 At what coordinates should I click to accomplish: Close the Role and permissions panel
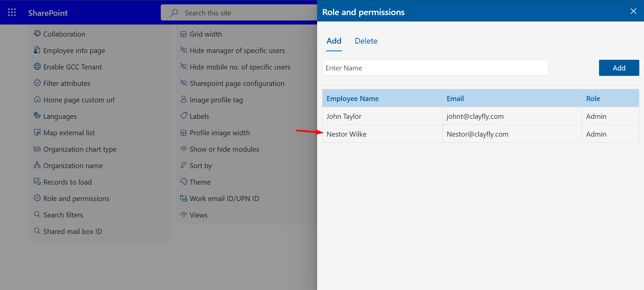point(633,11)
